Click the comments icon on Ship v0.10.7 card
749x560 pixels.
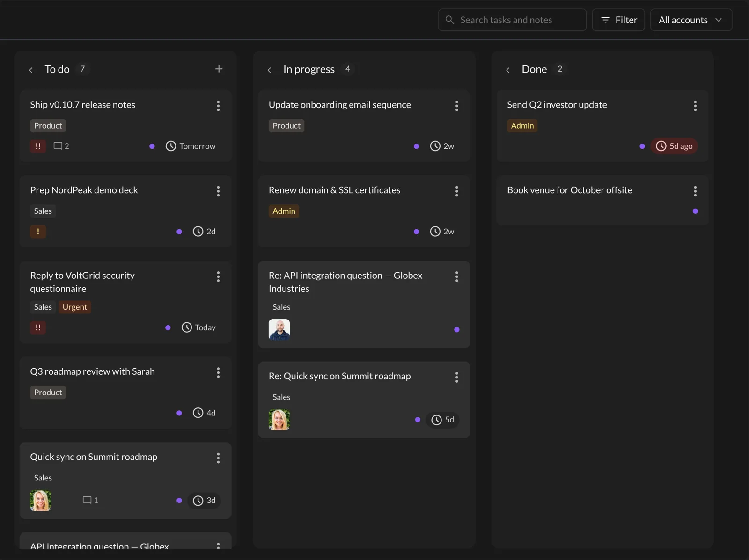[61, 146]
